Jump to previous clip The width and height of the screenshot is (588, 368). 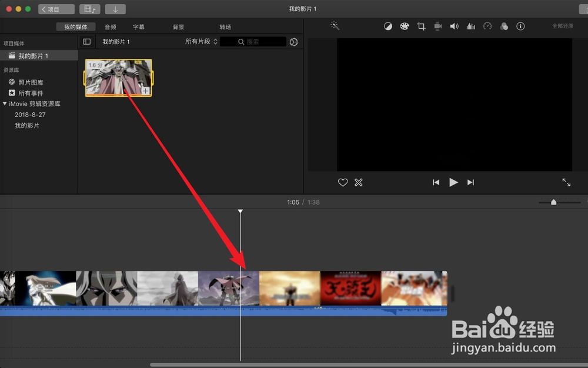pos(436,182)
